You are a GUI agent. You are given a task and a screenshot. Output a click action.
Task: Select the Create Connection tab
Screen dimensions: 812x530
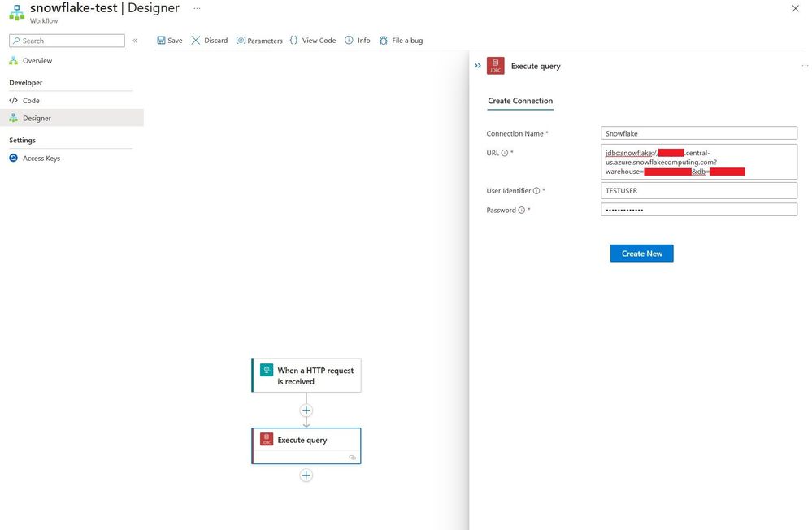[x=520, y=101]
